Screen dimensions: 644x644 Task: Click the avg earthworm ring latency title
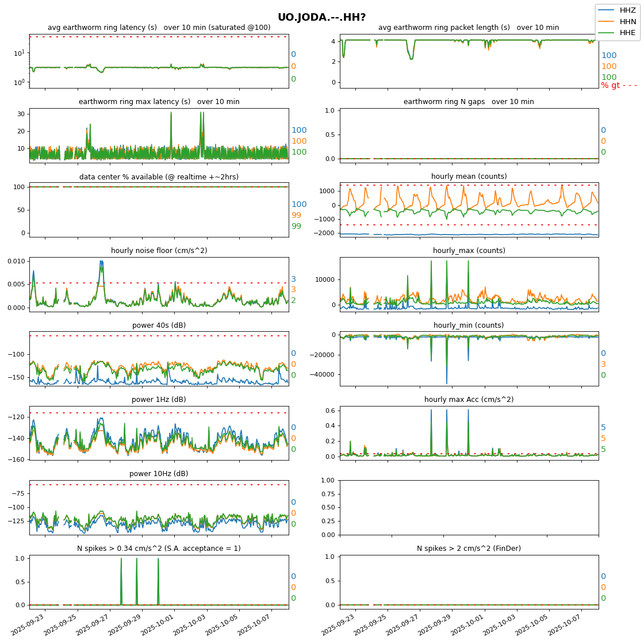(x=159, y=28)
